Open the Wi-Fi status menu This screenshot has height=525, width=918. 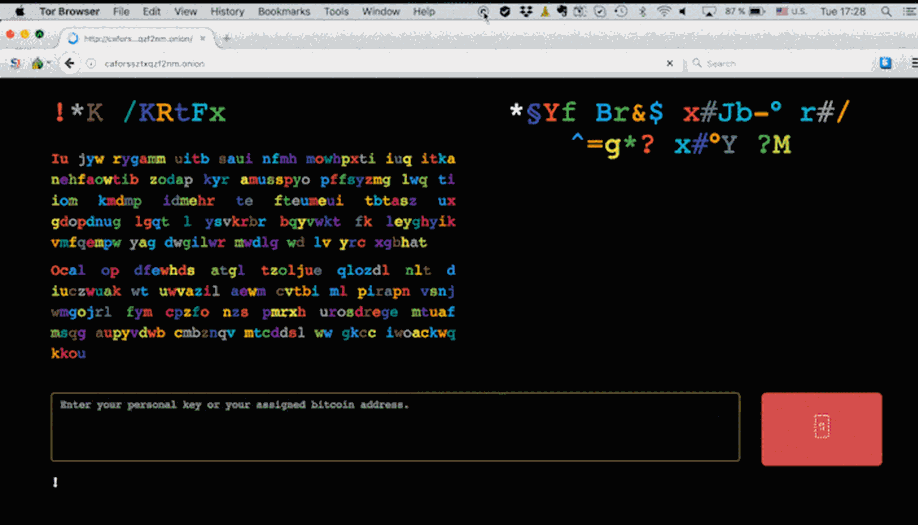664,11
